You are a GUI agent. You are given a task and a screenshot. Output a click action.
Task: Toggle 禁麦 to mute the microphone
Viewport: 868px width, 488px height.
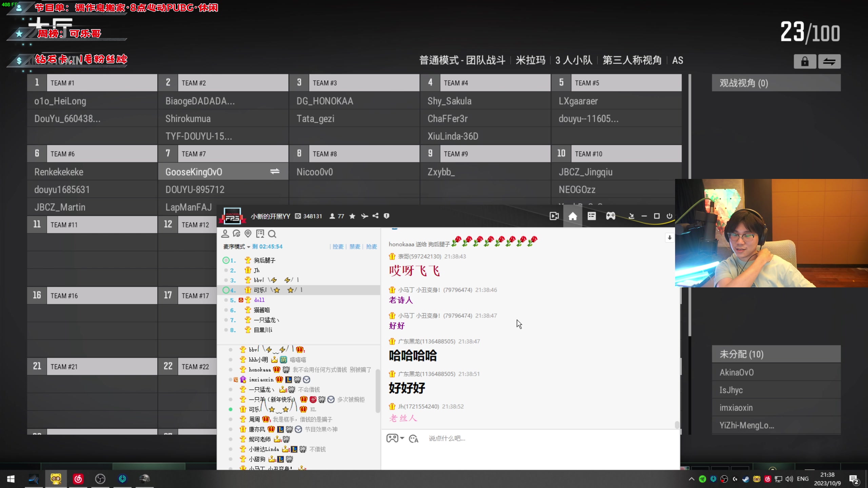pos(354,246)
